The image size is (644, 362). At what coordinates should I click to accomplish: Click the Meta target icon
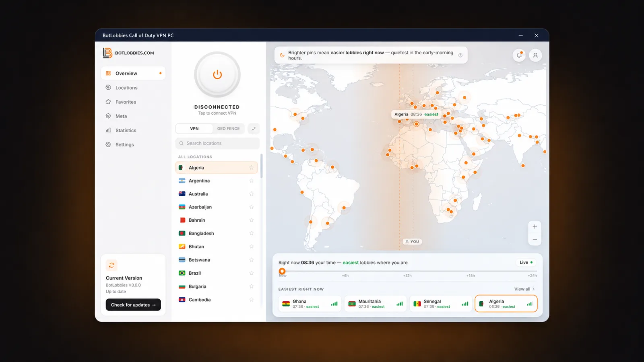coord(108,116)
